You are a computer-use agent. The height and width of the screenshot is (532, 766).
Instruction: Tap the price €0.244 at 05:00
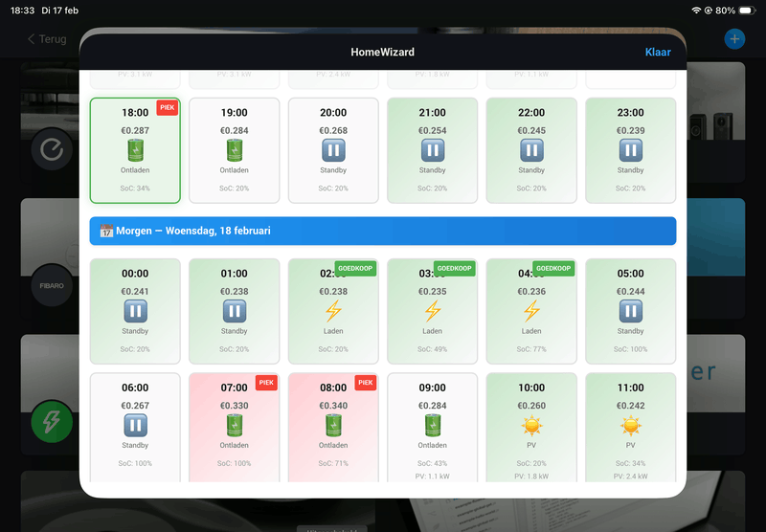tap(631, 292)
